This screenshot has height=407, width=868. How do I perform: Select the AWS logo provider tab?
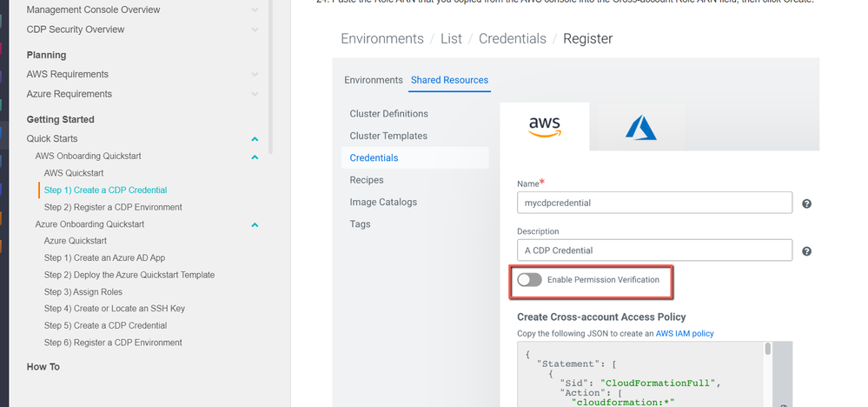pos(545,126)
